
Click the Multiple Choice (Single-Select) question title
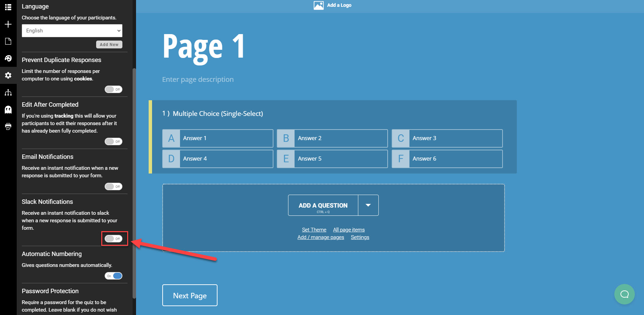(218, 114)
